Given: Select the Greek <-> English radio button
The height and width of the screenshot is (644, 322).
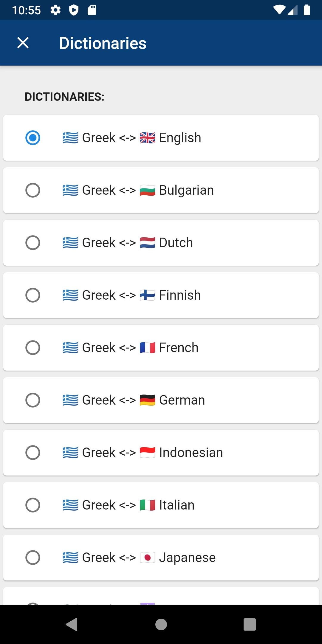Looking at the screenshot, I should click(33, 138).
